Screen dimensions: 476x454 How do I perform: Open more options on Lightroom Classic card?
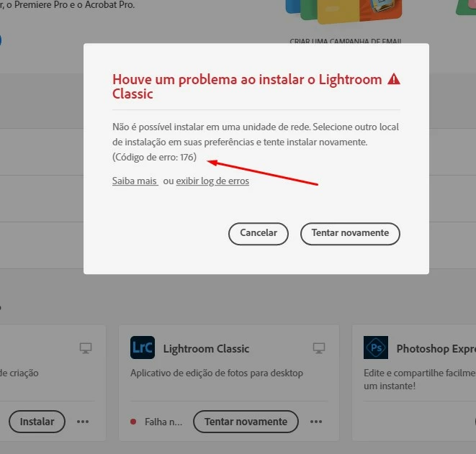[x=316, y=422]
